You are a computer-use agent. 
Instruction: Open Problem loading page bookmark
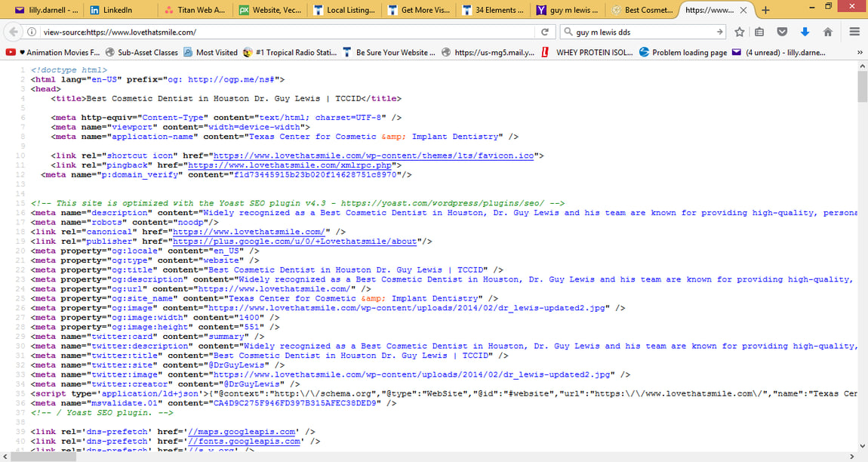(x=682, y=53)
